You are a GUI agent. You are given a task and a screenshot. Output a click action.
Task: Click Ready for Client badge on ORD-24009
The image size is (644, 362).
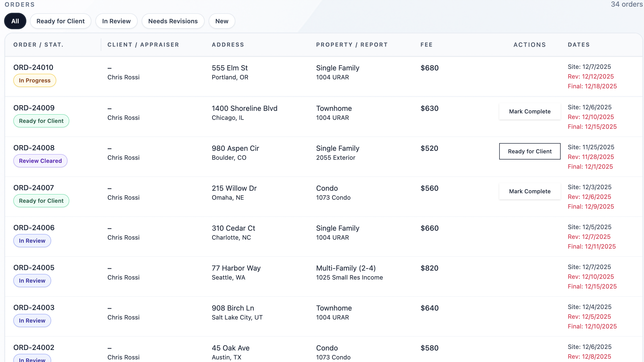(x=41, y=121)
